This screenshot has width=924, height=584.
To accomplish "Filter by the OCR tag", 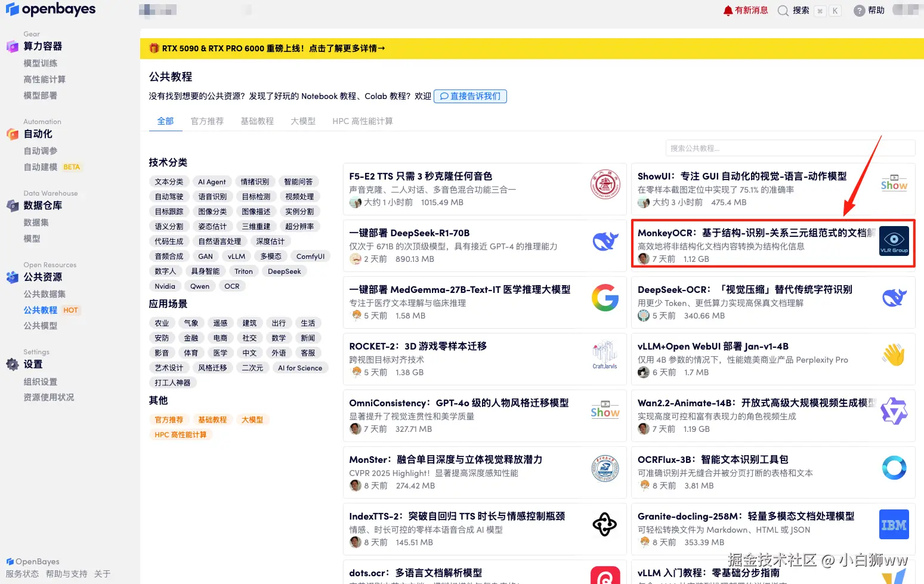I will pos(232,286).
